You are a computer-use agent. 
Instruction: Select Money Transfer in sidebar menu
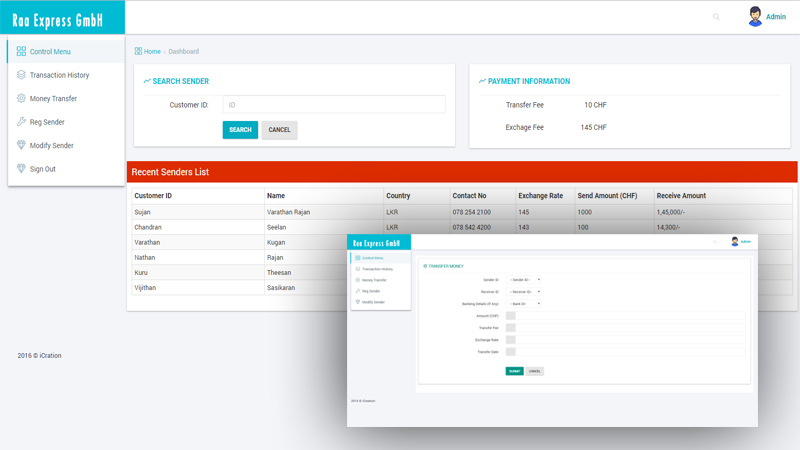click(x=53, y=98)
